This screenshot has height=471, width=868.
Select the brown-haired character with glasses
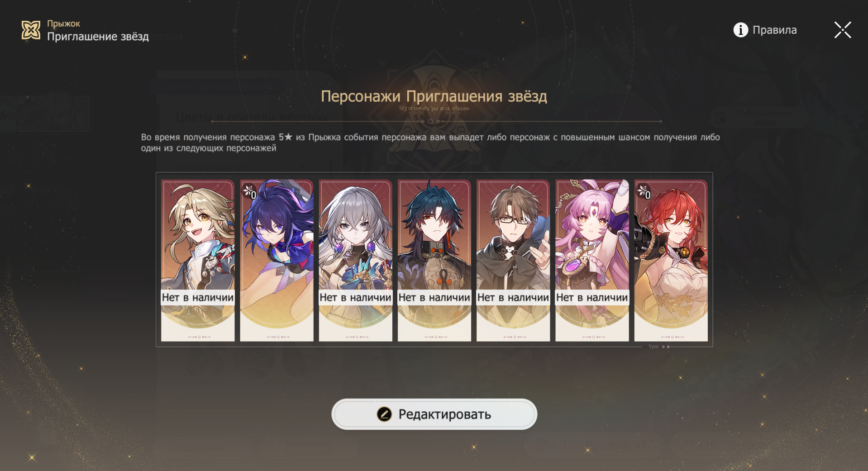tap(513, 261)
